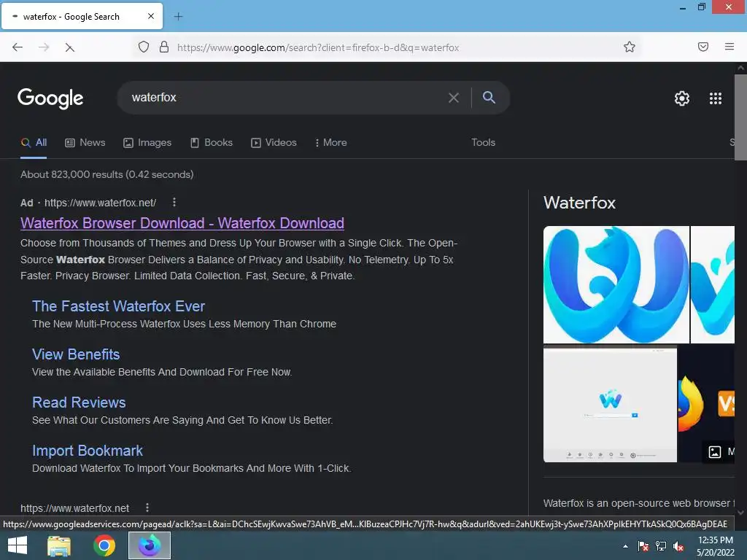The width and height of the screenshot is (747, 560).
Task: Open the search Tools options
Action: (x=483, y=142)
